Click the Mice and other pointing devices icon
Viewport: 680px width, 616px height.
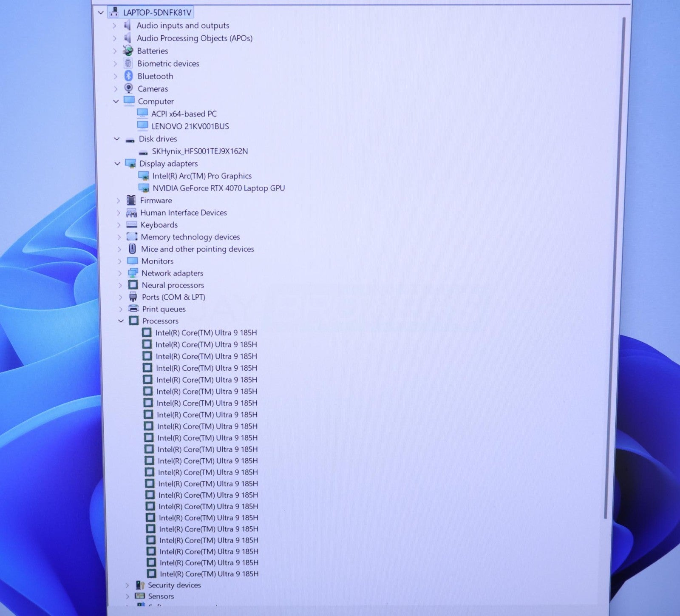[132, 249]
